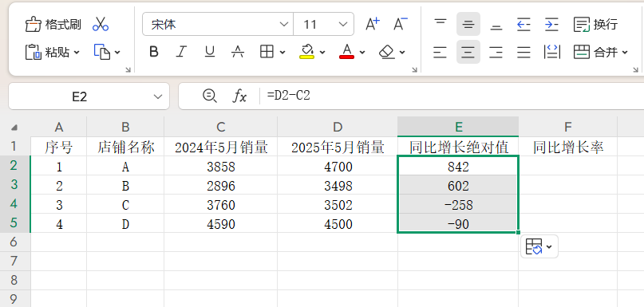Toggle Wrap Text (换行)
The image size is (644, 307).
595,25
